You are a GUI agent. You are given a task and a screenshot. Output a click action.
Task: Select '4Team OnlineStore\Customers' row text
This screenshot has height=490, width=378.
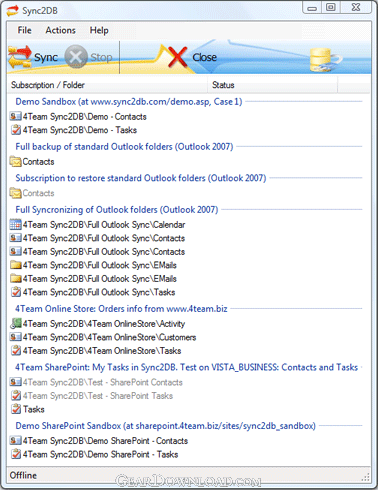pyautogui.click(x=109, y=337)
